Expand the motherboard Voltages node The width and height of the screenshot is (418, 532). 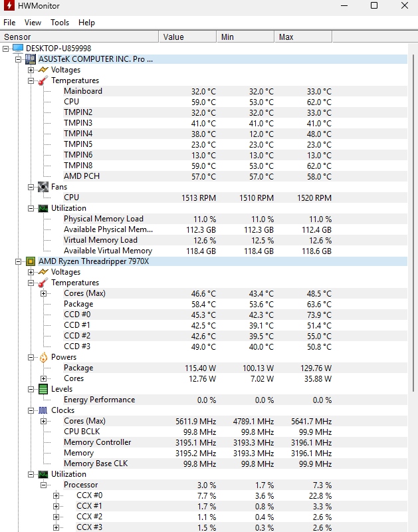click(31, 70)
